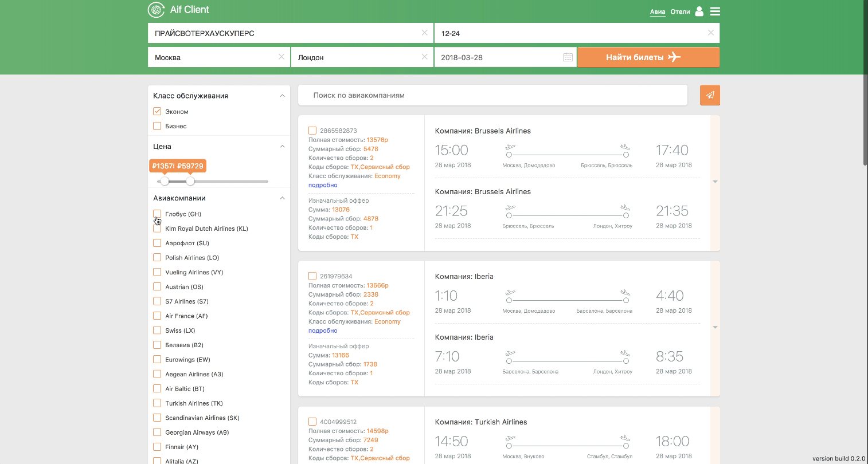Collapse the Цена filter section
868x464 pixels.
point(282,146)
